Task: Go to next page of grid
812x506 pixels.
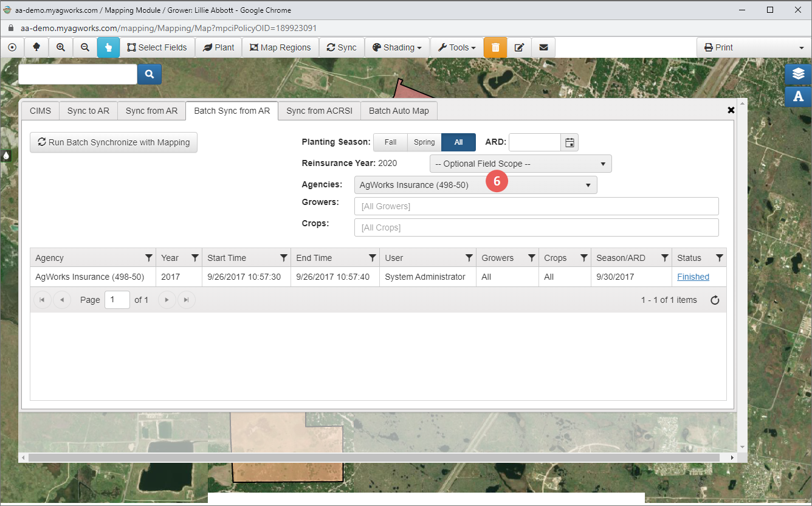Action: (x=167, y=300)
